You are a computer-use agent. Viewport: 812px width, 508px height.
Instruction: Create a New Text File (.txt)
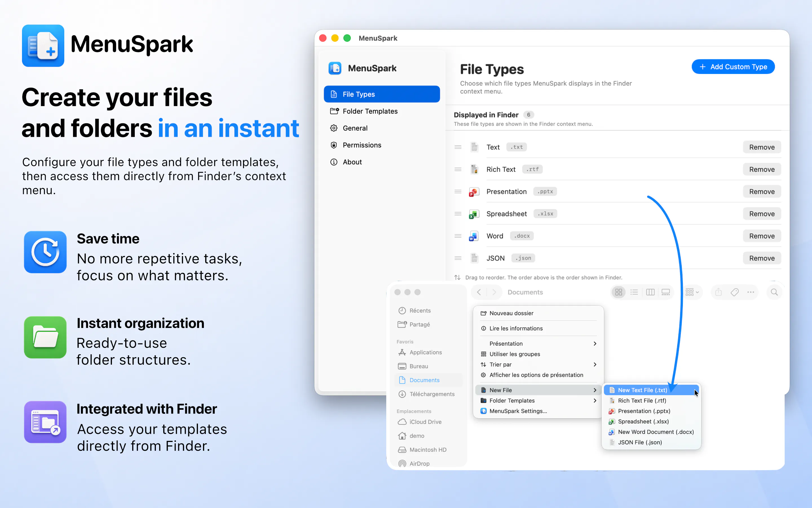[651, 390]
